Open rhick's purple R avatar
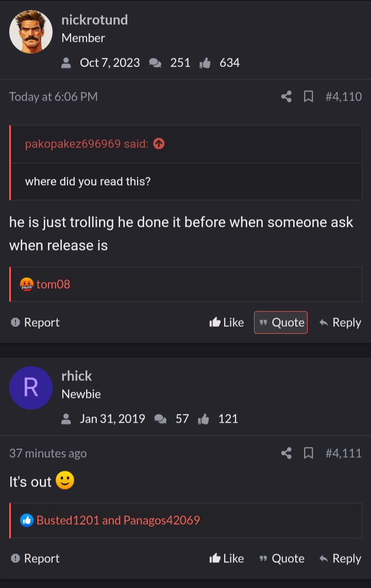 [31, 388]
